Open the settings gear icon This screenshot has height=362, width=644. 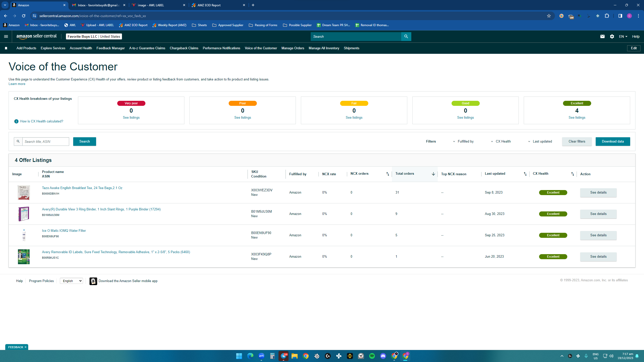[612, 36]
